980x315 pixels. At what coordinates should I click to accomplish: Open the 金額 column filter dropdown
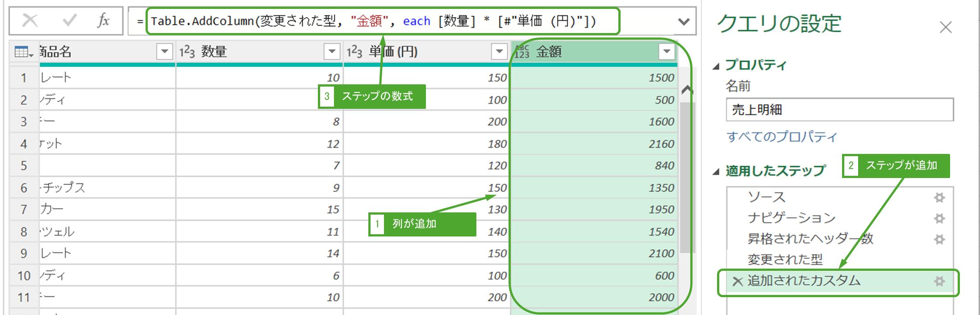pos(666,52)
